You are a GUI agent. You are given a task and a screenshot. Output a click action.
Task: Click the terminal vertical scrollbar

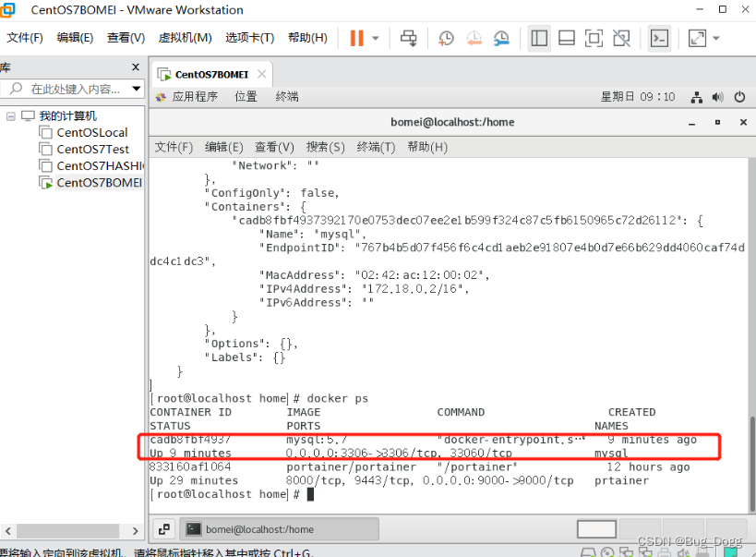pos(751,464)
